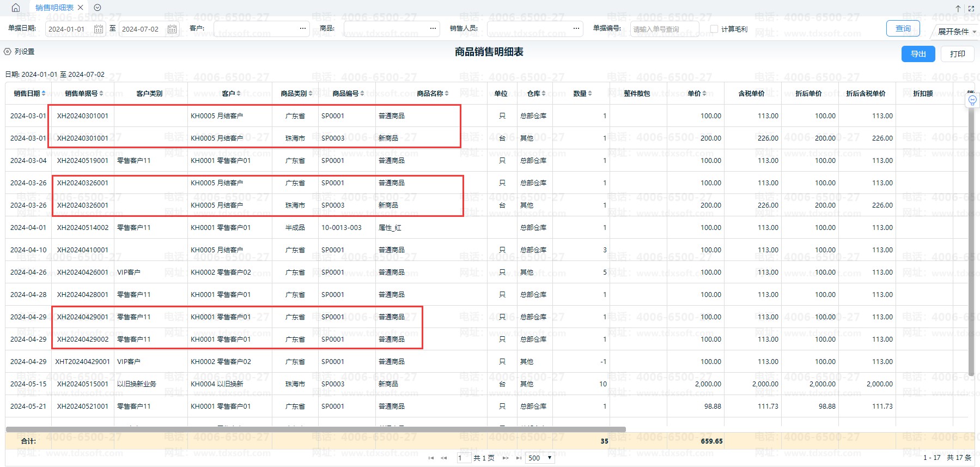Close the 销售明细表 tab
Image resolution: width=980 pixels, height=467 pixels.
(x=81, y=8)
